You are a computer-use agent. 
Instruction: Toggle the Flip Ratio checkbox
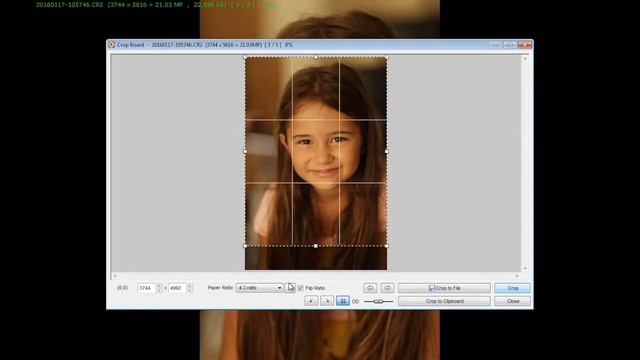tap(301, 288)
